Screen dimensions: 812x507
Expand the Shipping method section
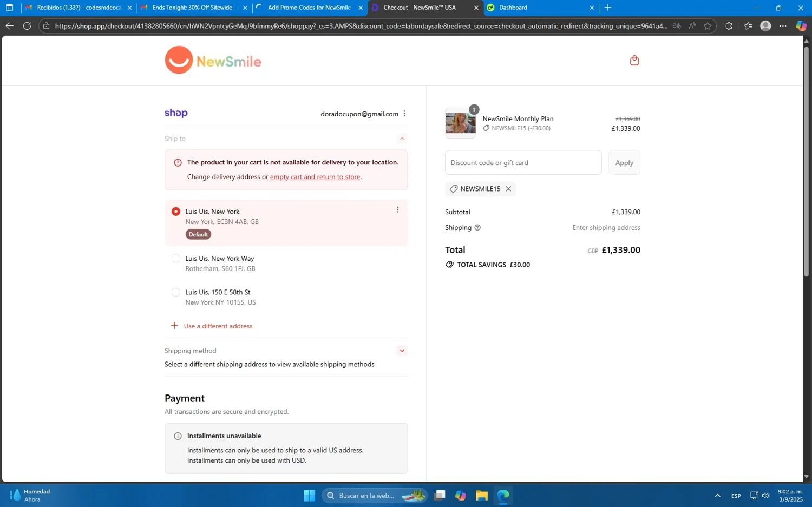[x=402, y=351]
